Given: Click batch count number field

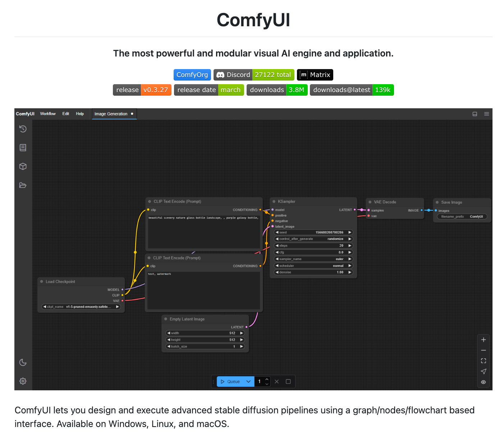Looking at the screenshot, I should (260, 381).
